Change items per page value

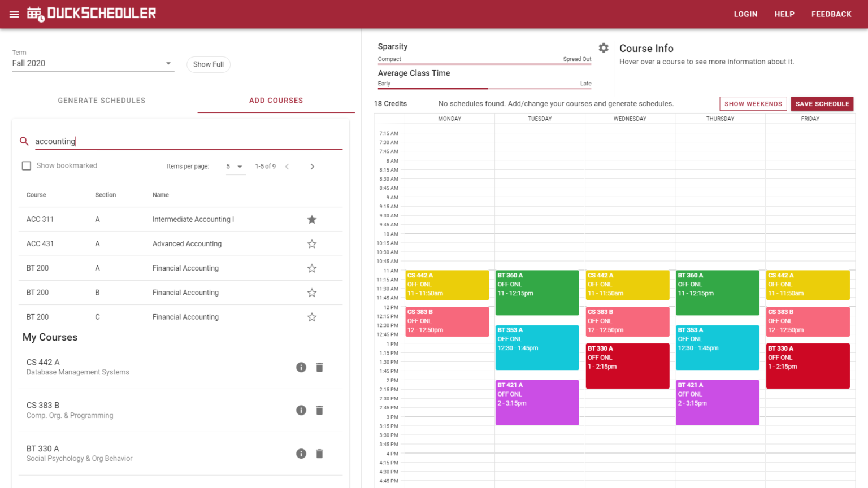click(x=235, y=166)
